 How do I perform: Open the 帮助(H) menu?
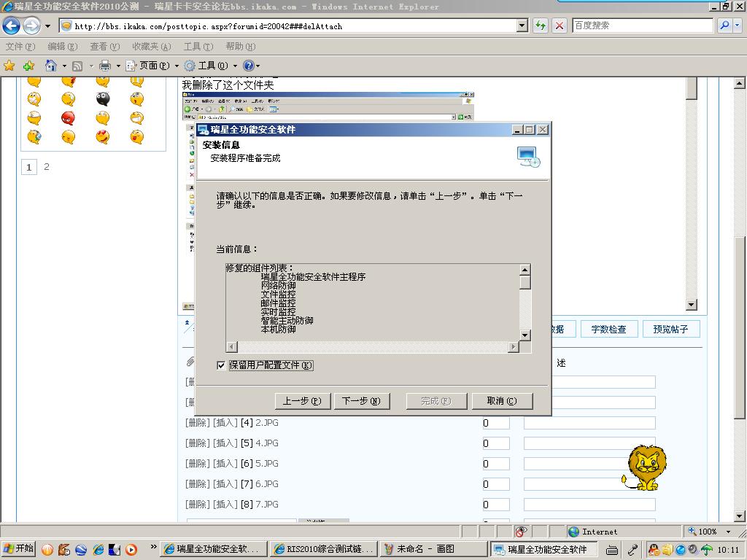(x=241, y=46)
